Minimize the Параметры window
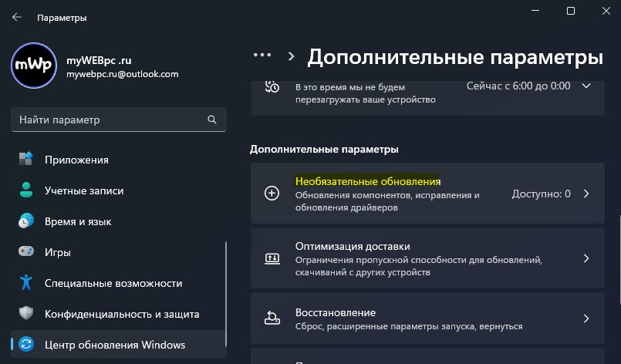Viewport: 621px width, 364px height. (535, 11)
